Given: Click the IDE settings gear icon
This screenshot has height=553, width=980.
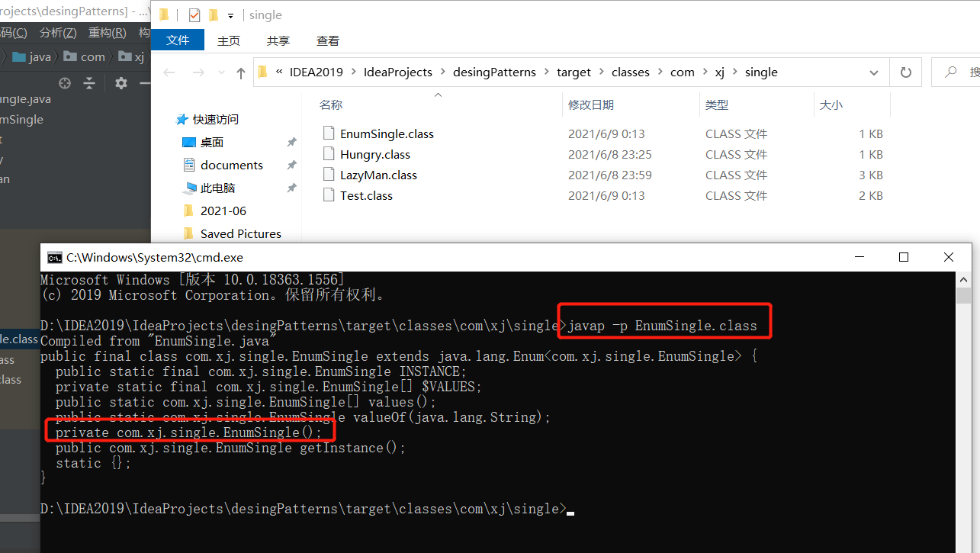Looking at the screenshot, I should [121, 83].
